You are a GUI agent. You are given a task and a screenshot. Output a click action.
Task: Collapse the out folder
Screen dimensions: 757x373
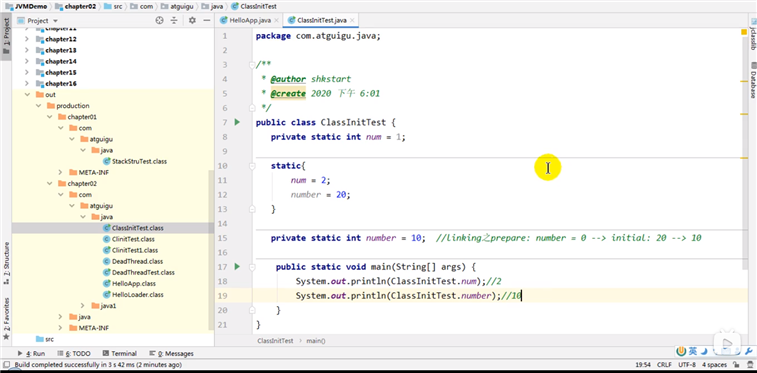tap(28, 95)
